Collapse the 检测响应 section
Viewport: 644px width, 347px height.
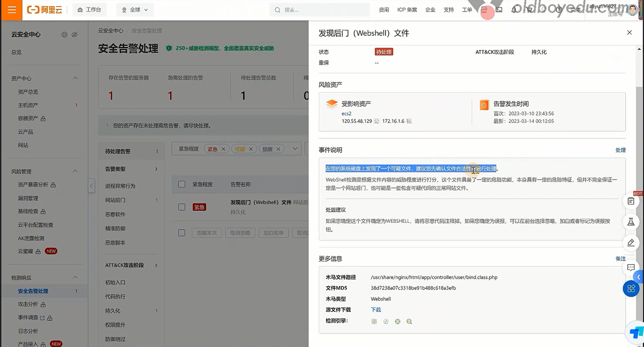pyautogui.click(x=75, y=277)
